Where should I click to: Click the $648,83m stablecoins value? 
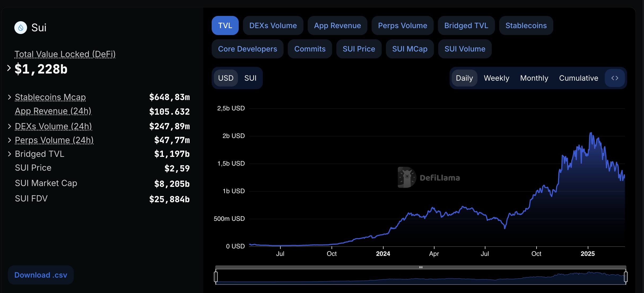(169, 97)
